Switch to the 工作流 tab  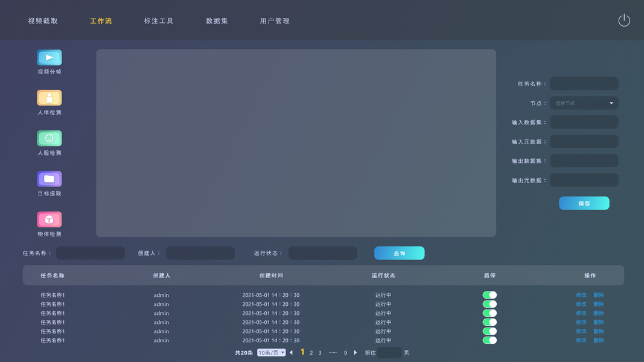101,21
